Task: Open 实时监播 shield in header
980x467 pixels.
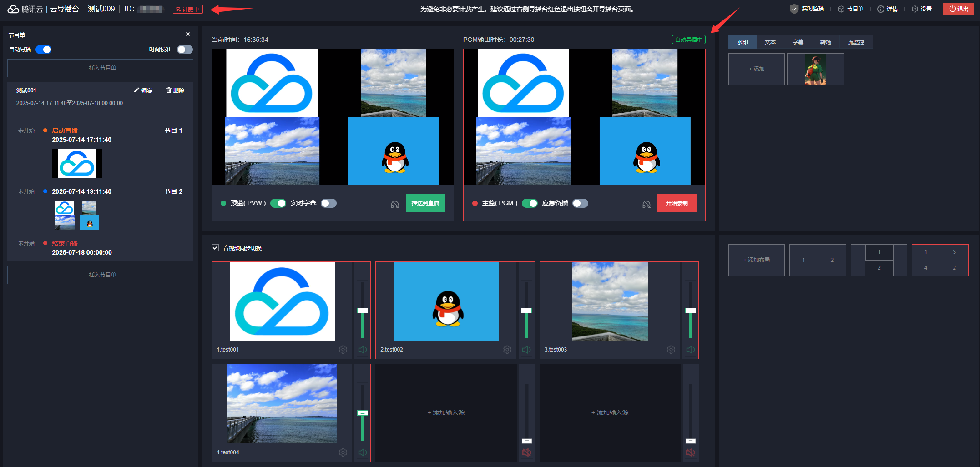Action: click(x=807, y=9)
